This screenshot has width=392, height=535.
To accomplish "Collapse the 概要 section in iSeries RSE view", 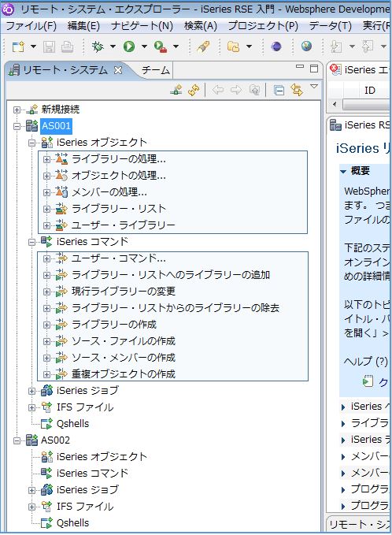I will click(344, 171).
